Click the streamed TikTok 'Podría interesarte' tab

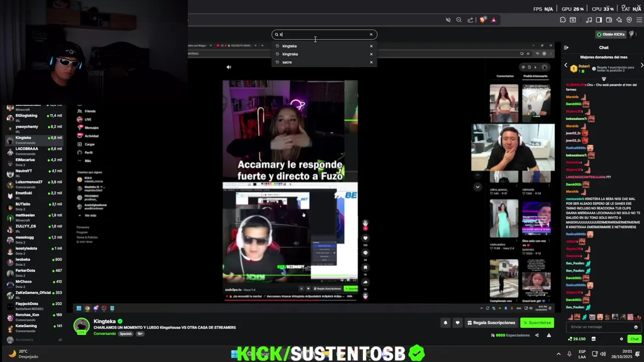(x=535, y=76)
